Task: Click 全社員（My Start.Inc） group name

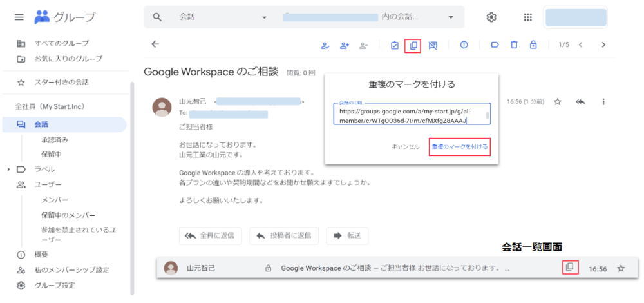Action: (x=50, y=106)
